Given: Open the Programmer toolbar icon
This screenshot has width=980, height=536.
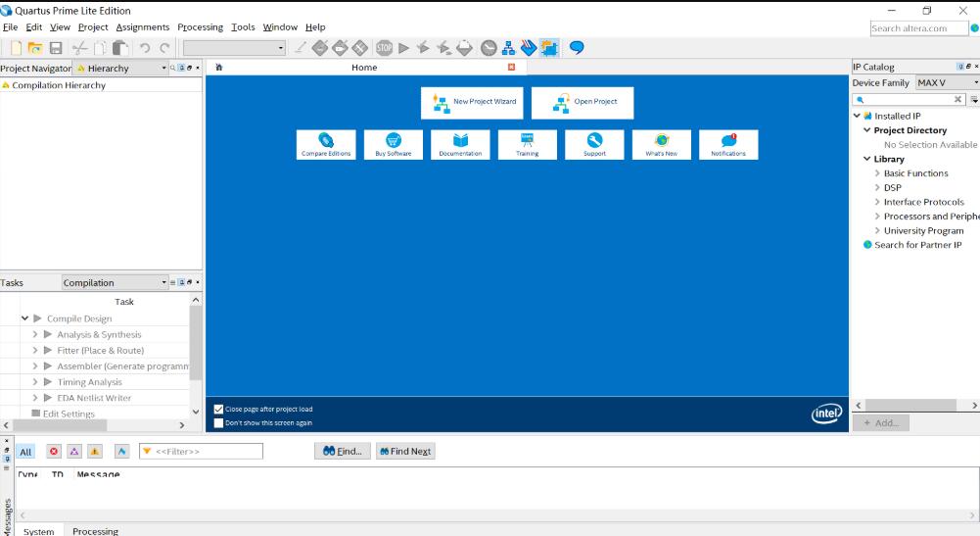Looking at the screenshot, I should (529, 48).
